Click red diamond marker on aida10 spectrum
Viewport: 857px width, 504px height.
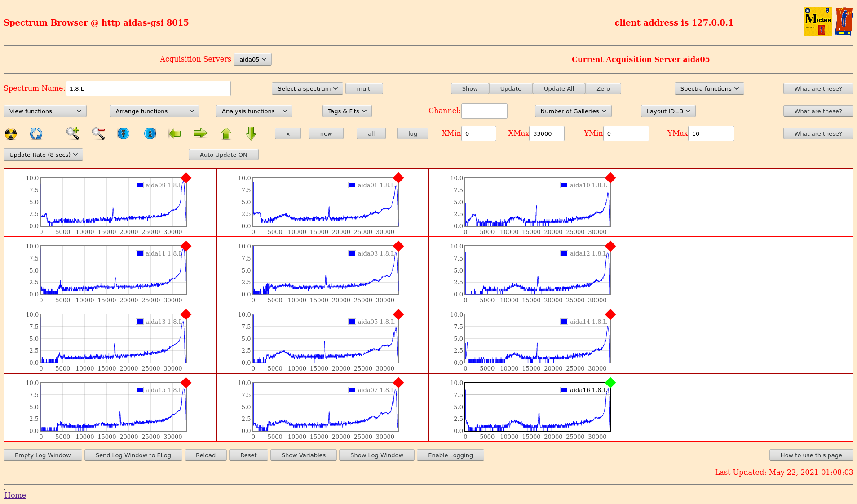tap(610, 178)
